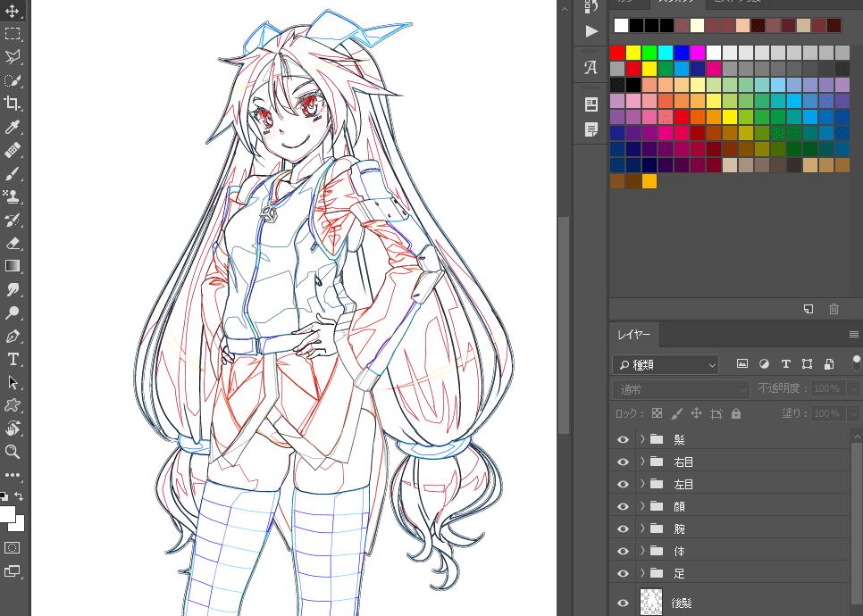863x616 pixels.
Task: Select the Pen tool
Action: pos(13,336)
